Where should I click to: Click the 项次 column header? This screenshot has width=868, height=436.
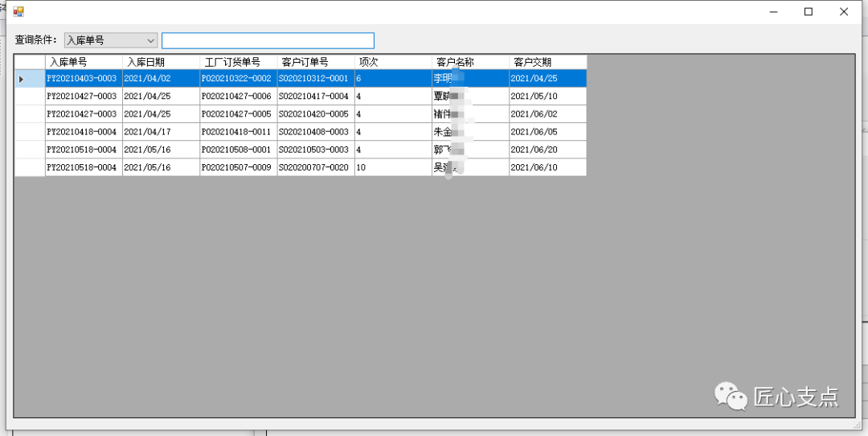(392, 62)
